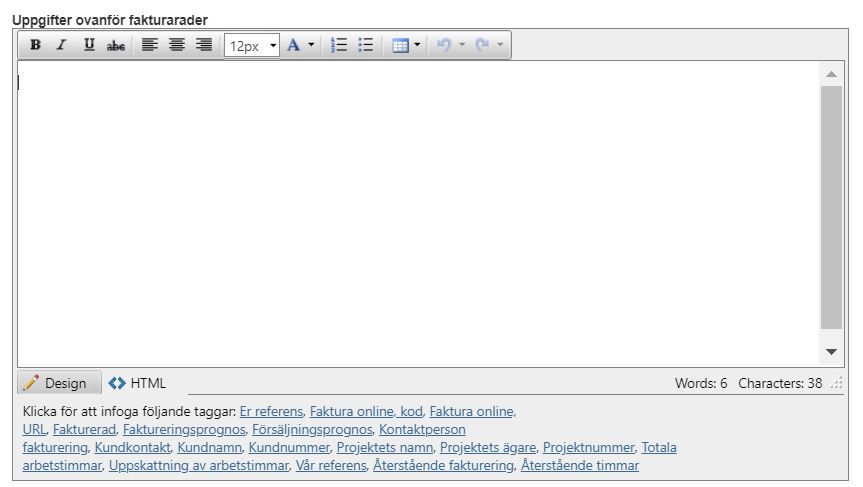The image size is (863, 487).
Task: Center align the text
Action: click(177, 45)
